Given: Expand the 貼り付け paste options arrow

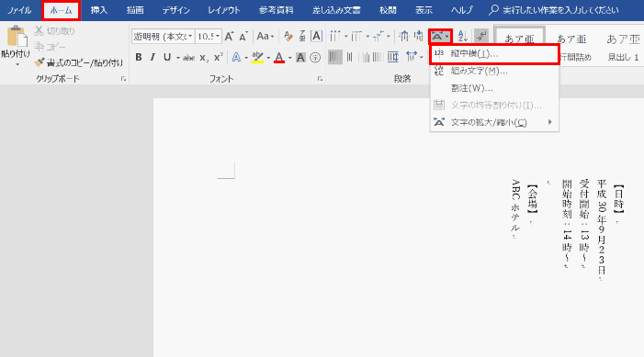Looking at the screenshot, I should (17, 64).
